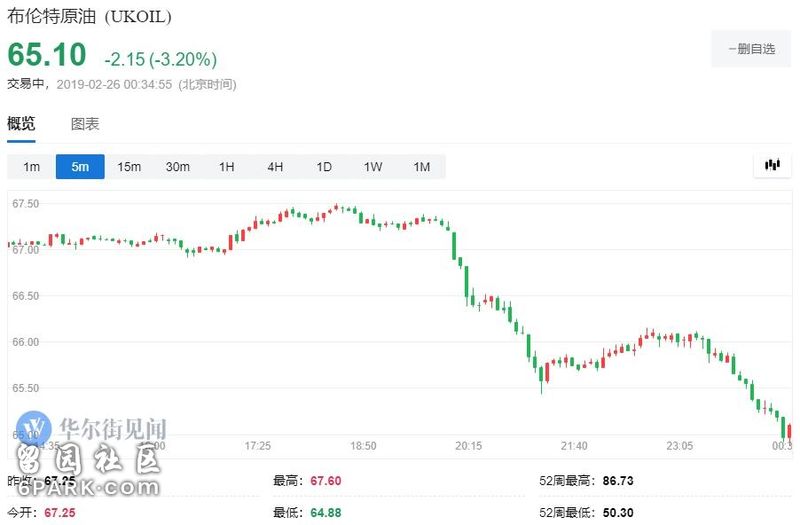This screenshot has height=525, width=800.
Task: Show the 1W chart interval
Action: (373, 167)
